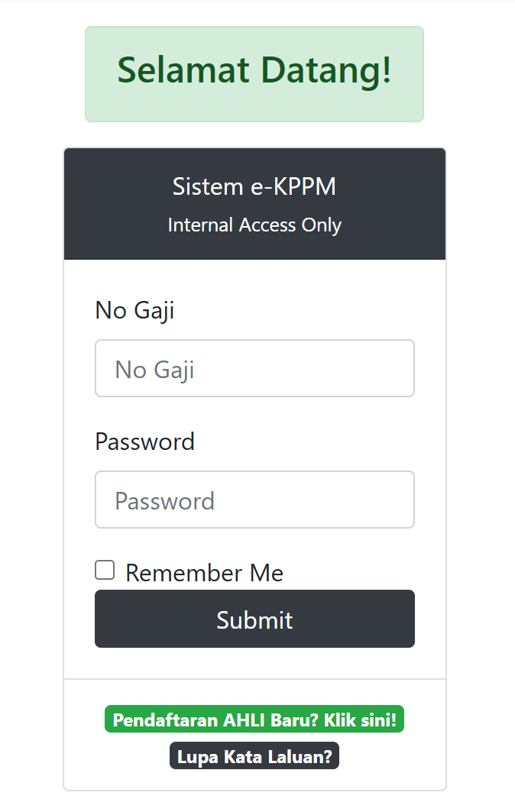Click the Lupa Kata Laluan link
This screenshot has width=515, height=812.
pos(254,757)
